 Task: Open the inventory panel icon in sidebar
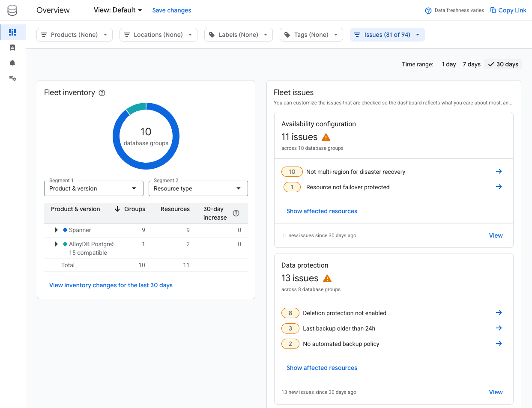click(12, 47)
